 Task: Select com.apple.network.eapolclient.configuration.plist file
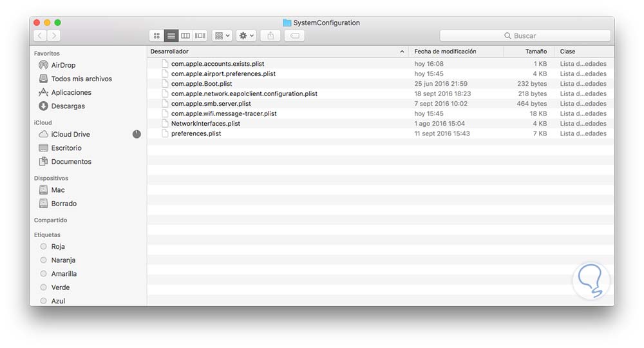coord(244,93)
